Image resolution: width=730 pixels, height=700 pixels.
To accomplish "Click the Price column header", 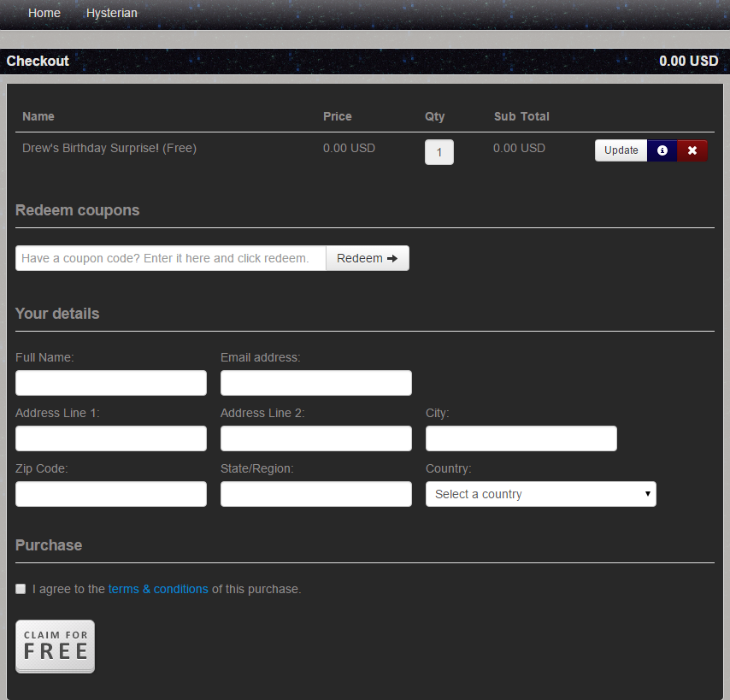I will tap(338, 116).
